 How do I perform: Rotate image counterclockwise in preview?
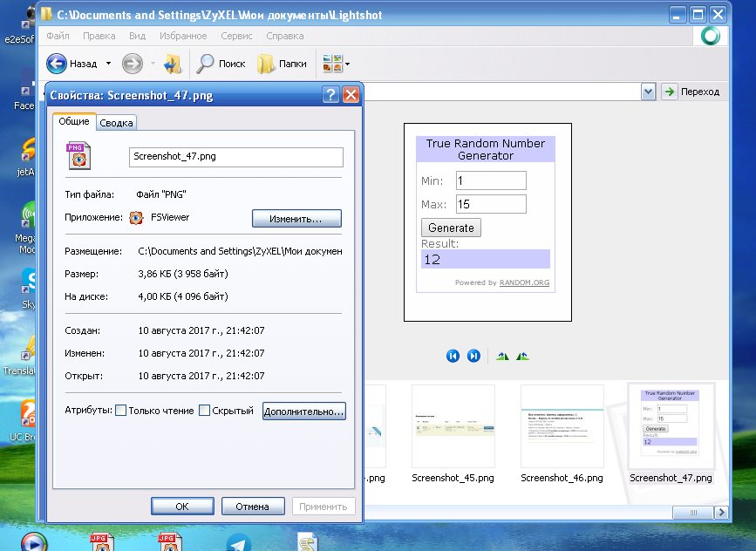point(522,356)
